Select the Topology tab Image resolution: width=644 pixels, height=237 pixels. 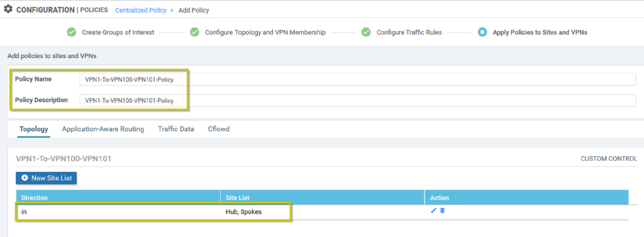pos(34,129)
